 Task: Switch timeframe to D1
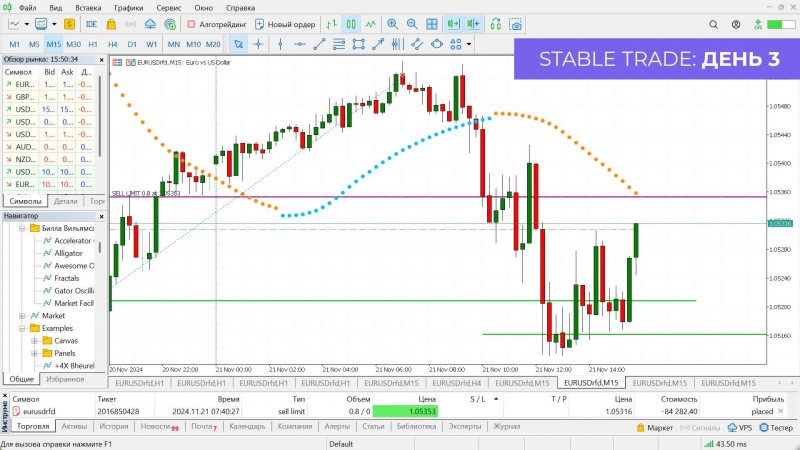point(132,44)
